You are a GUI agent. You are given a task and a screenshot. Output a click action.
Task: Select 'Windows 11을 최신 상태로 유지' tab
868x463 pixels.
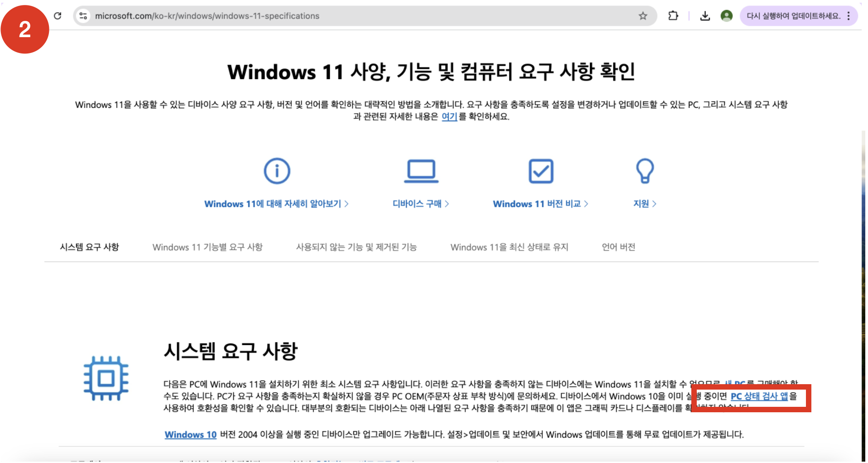tap(509, 247)
